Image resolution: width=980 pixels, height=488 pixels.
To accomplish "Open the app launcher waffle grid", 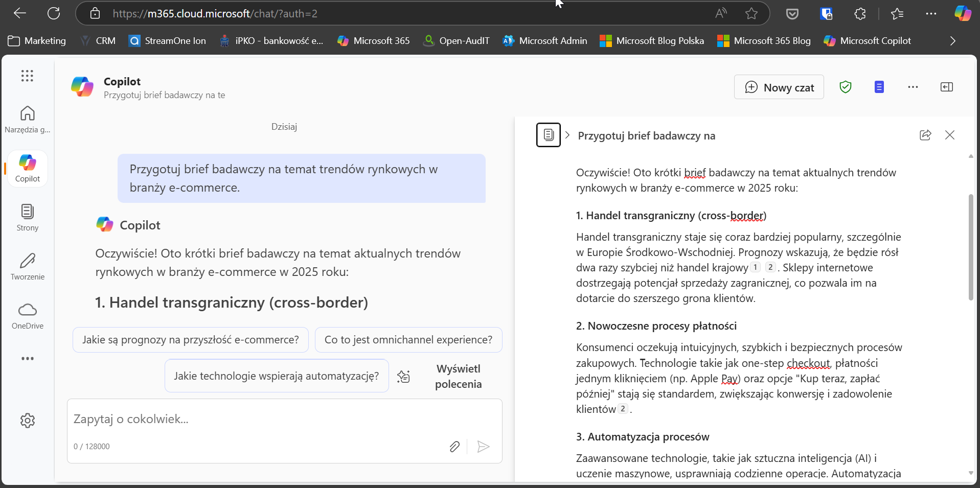I will coord(27,76).
